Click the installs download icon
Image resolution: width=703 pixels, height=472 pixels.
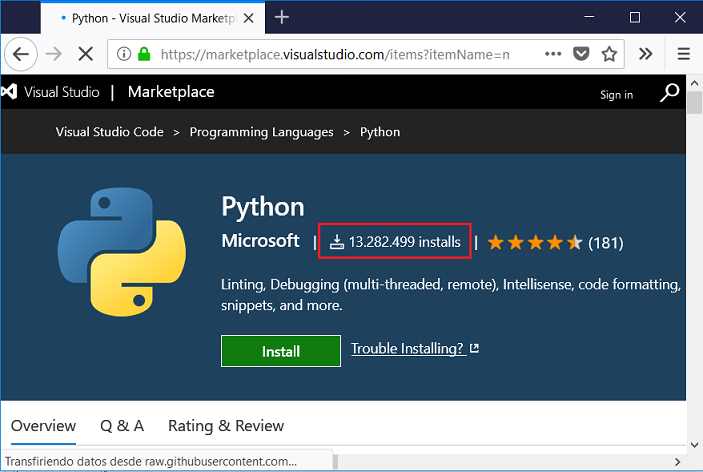coord(337,242)
